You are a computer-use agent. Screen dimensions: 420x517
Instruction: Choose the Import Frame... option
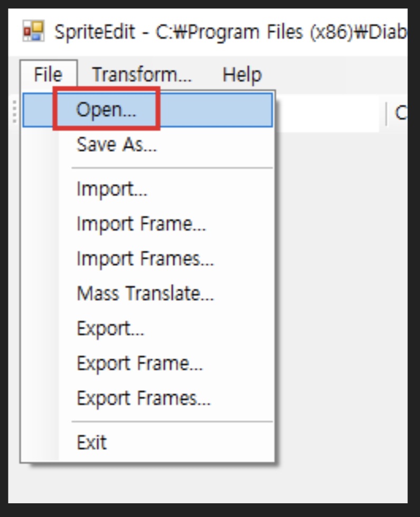click(141, 224)
